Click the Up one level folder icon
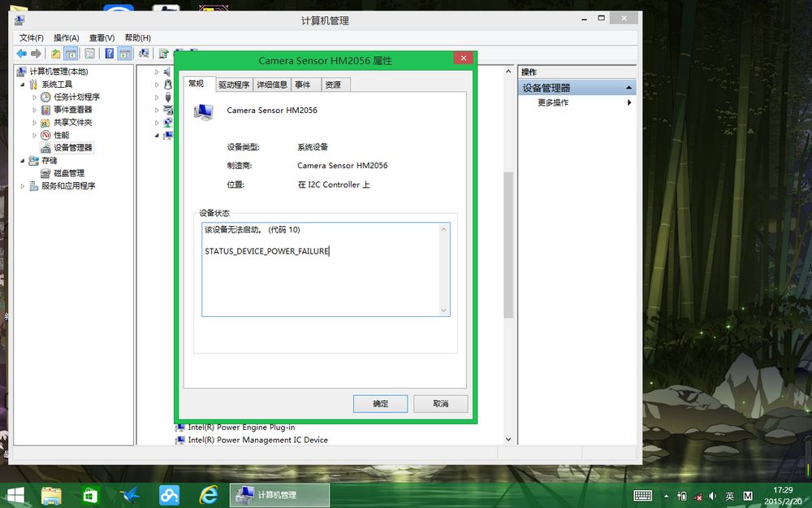Screen dimensions: 812x508 coord(55,54)
